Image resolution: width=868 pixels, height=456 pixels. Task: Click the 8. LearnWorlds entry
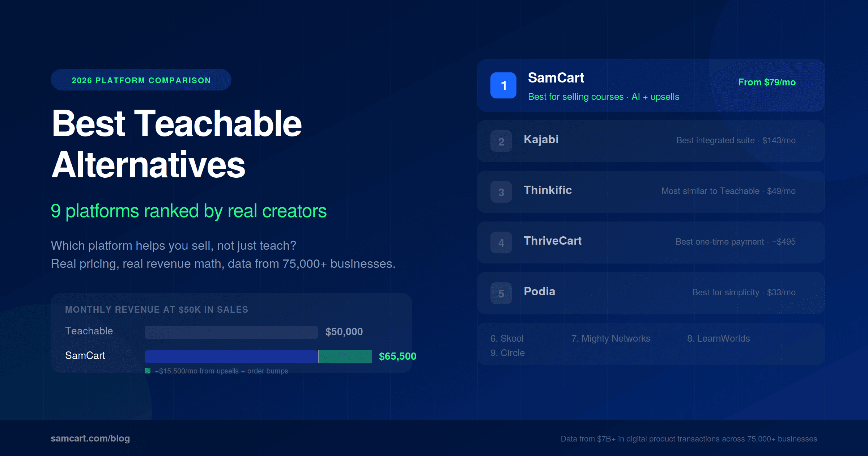tap(718, 338)
